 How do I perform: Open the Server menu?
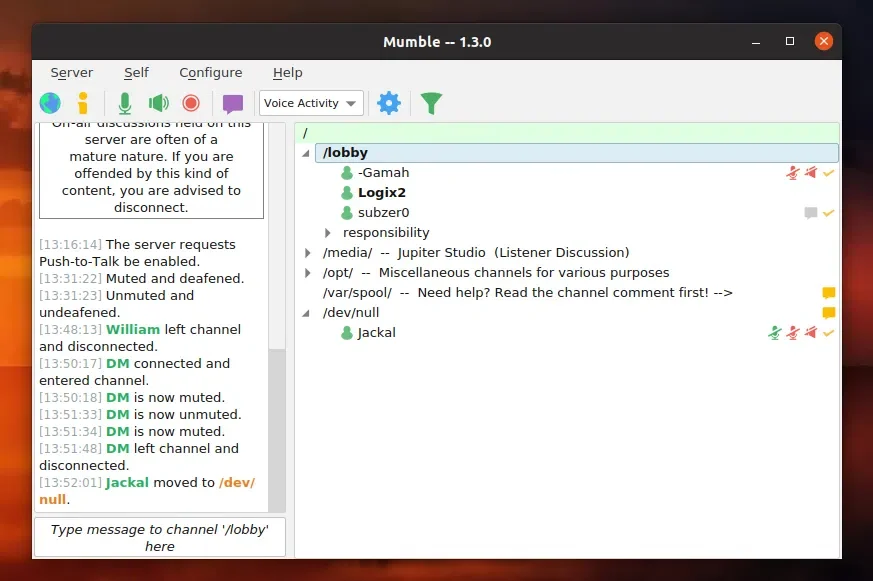pos(72,73)
